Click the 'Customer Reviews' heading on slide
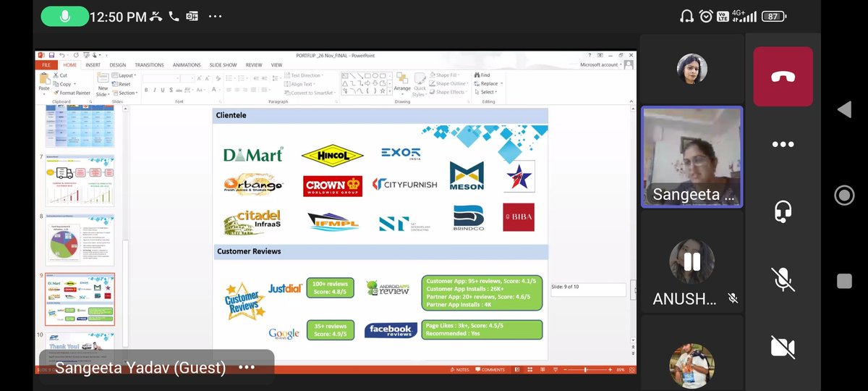This screenshot has height=391, width=868. click(x=249, y=251)
